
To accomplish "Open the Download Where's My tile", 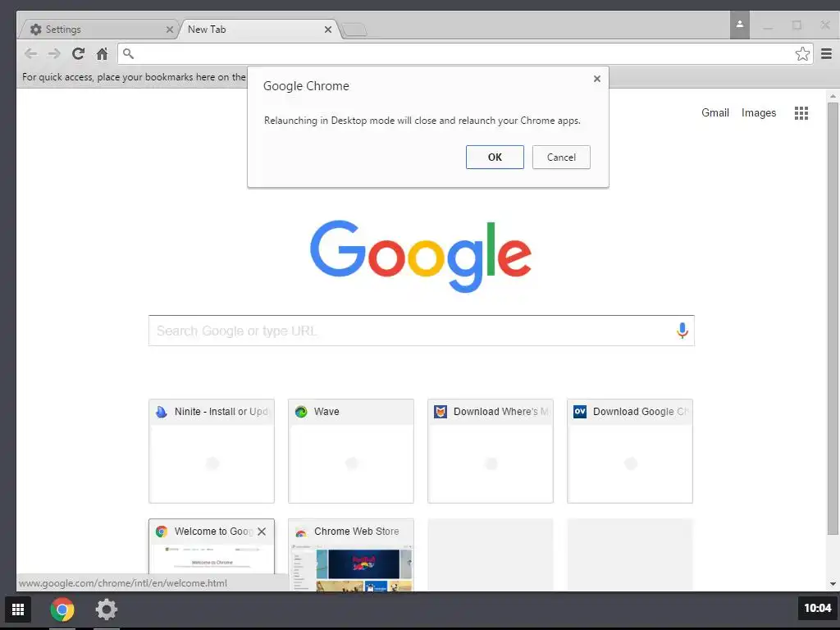I will (491, 451).
